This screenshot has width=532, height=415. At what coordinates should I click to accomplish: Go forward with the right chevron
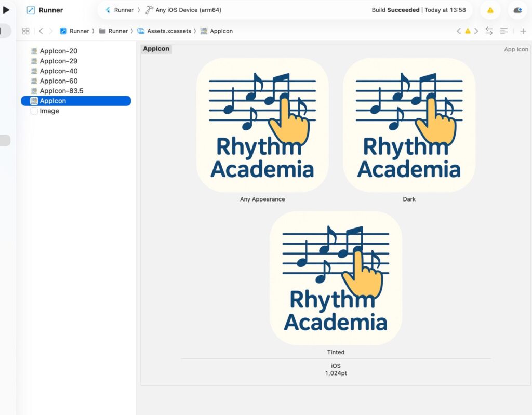pyautogui.click(x=51, y=31)
